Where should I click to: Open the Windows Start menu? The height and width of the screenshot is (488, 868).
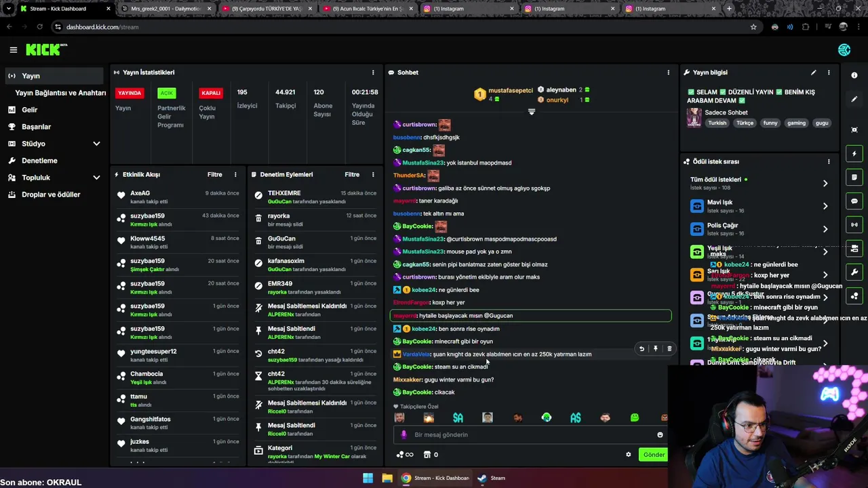pos(368,478)
